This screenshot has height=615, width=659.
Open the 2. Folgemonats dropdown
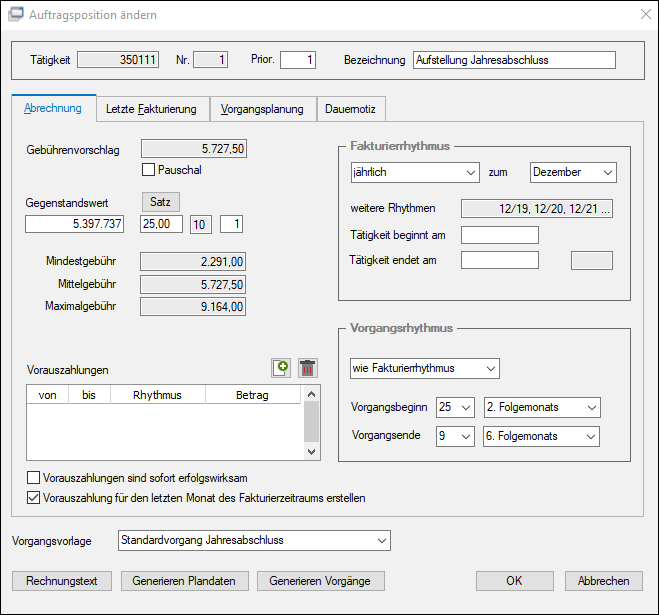[542, 407]
